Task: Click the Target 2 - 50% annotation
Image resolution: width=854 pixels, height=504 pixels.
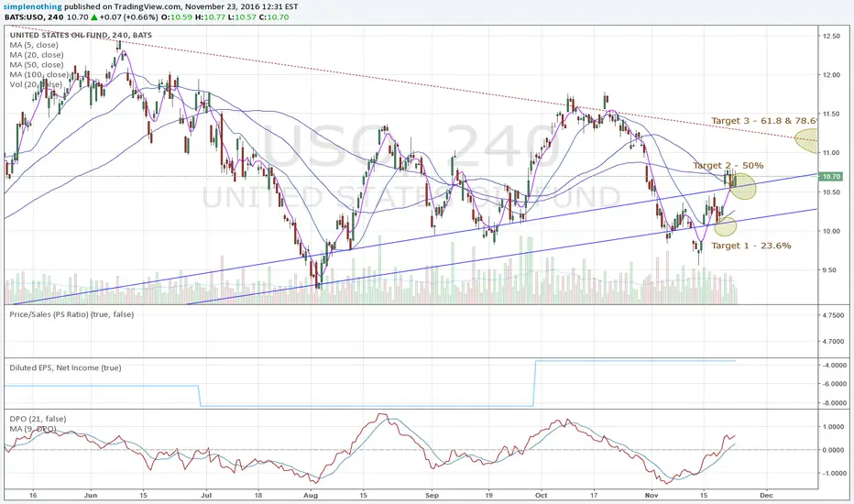Action: coord(728,165)
